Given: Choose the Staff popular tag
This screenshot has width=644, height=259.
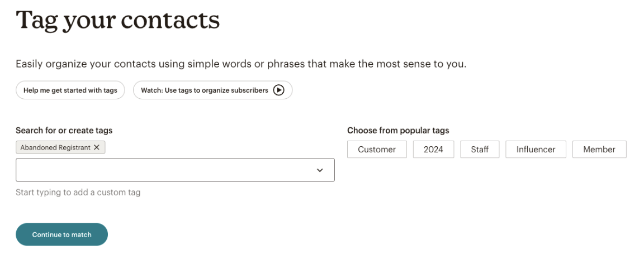Looking at the screenshot, I should click(480, 150).
